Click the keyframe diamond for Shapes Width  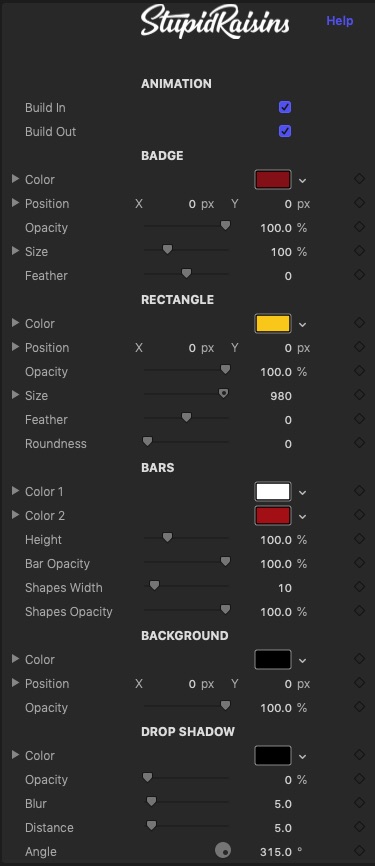[360, 587]
